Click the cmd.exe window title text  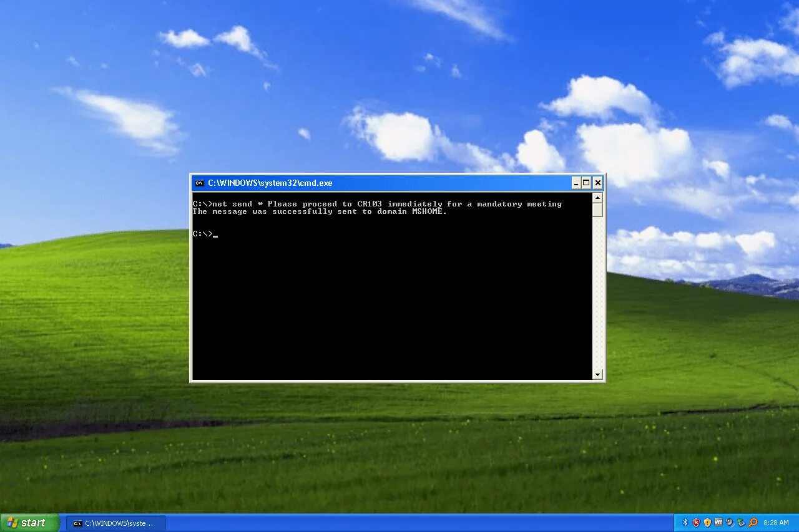[x=270, y=183]
